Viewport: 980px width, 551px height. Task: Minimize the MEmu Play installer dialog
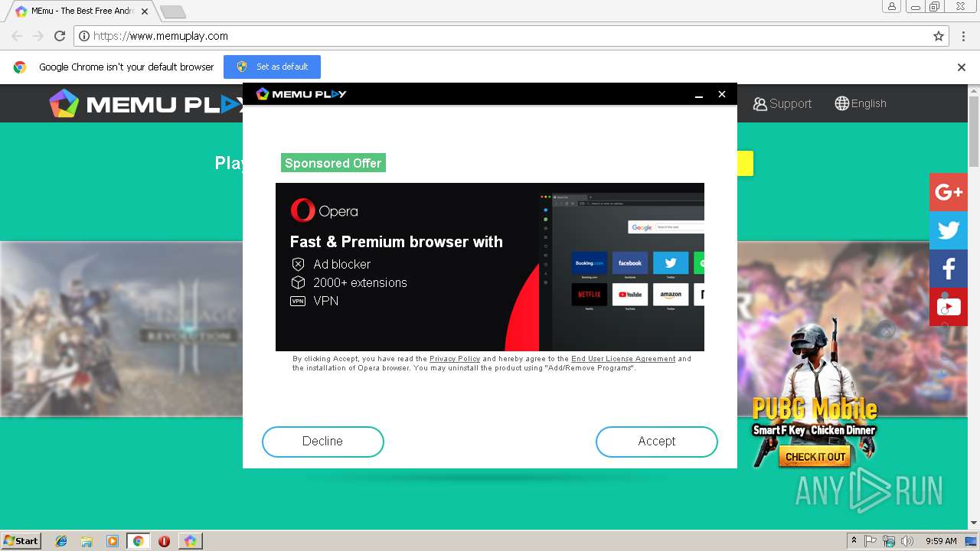point(699,94)
